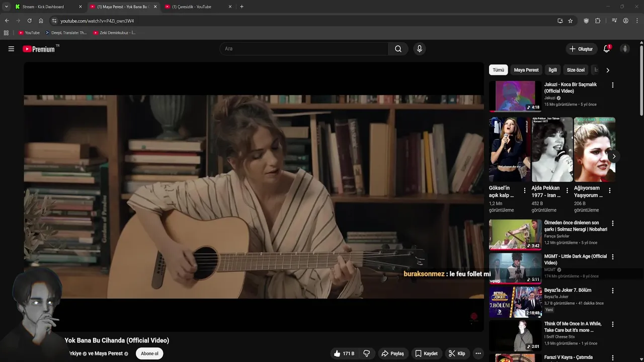644x362 pixels.
Task: Open the Zeki Demirkubuz bookmark
Action: (x=114, y=33)
